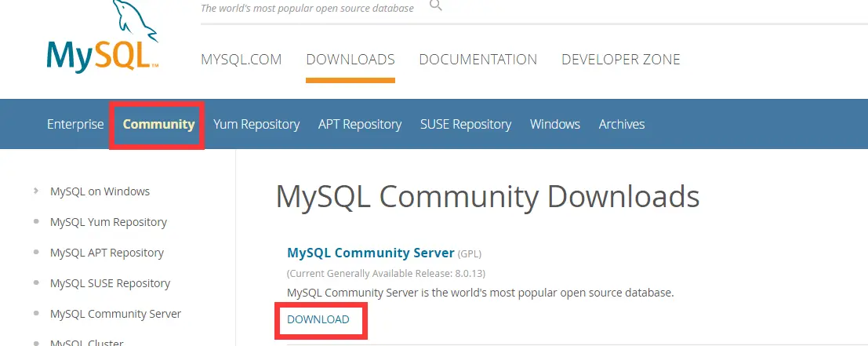Open MySQL Yum Repository sidebar link

click(108, 222)
